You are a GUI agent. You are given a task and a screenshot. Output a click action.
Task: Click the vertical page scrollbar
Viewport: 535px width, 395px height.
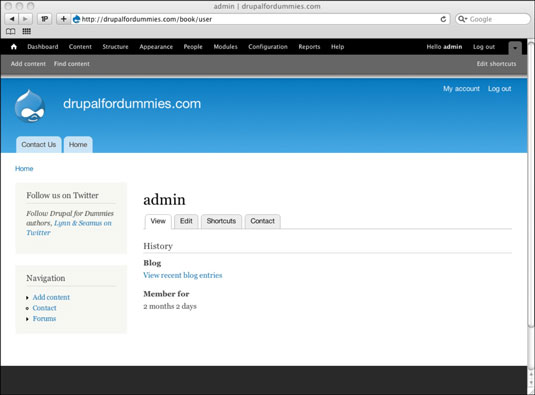[531, 184]
